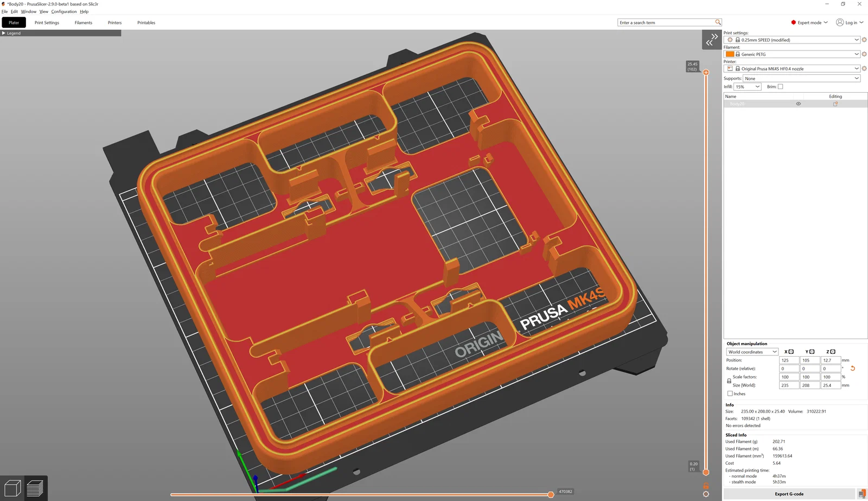The width and height of the screenshot is (868, 501).
Task: Switch to the Plater tab
Action: pyautogui.click(x=14, y=22)
